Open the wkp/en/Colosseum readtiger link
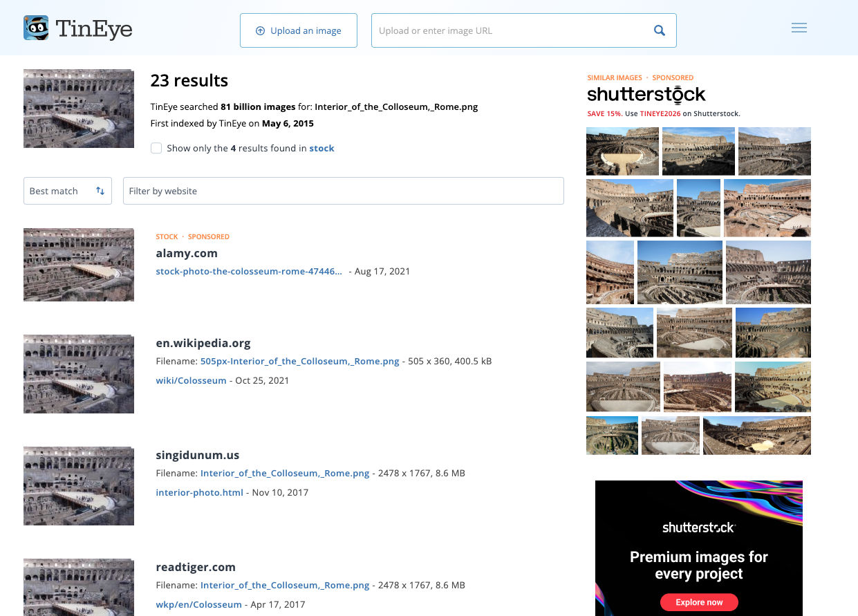 coord(198,604)
